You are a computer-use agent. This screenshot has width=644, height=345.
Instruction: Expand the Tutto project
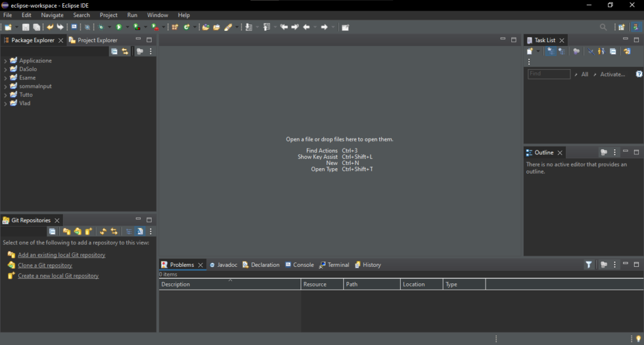[x=5, y=95]
